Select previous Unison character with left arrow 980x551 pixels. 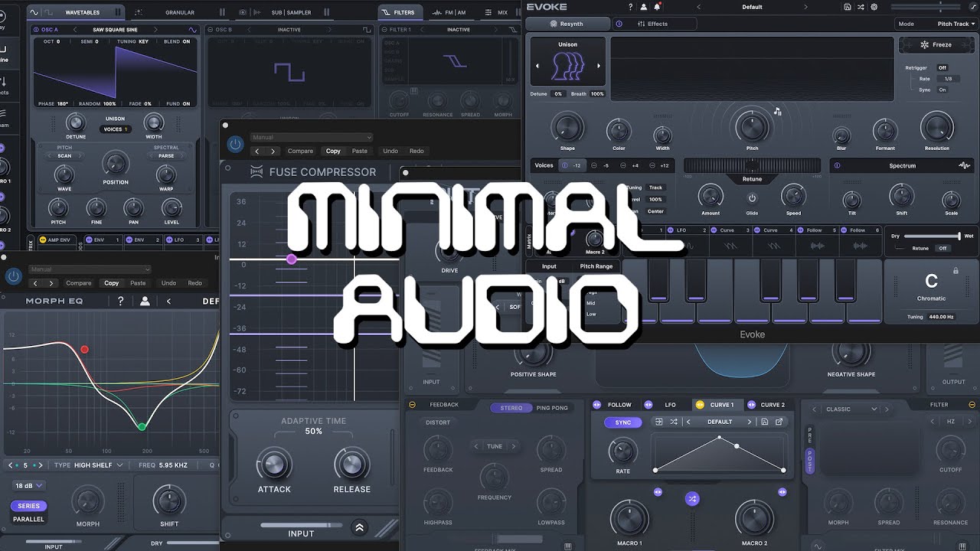(x=537, y=66)
